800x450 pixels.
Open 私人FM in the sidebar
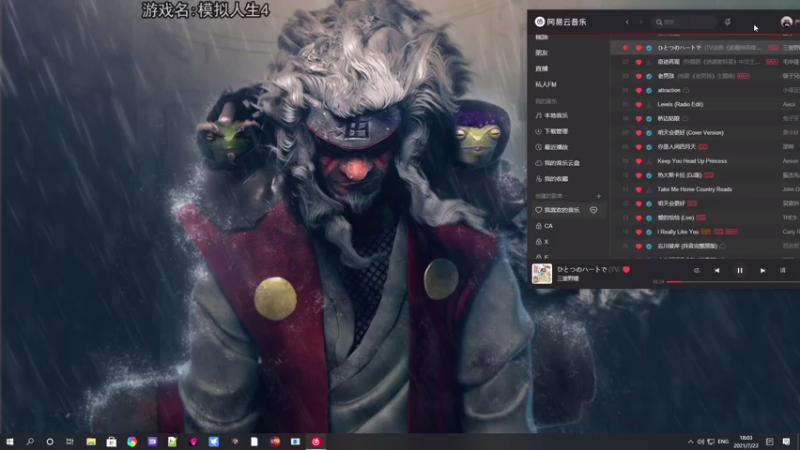pyautogui.click(x=545, y=84)
